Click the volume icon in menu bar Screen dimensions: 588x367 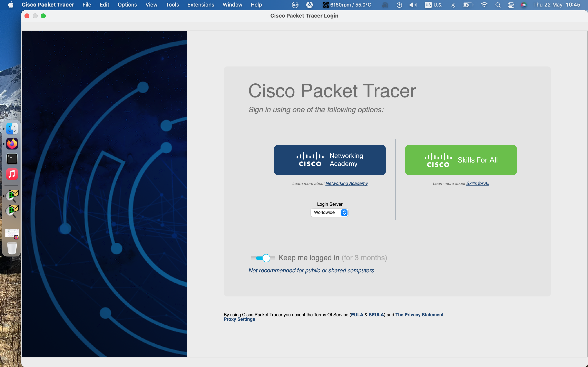click(413, 5)
